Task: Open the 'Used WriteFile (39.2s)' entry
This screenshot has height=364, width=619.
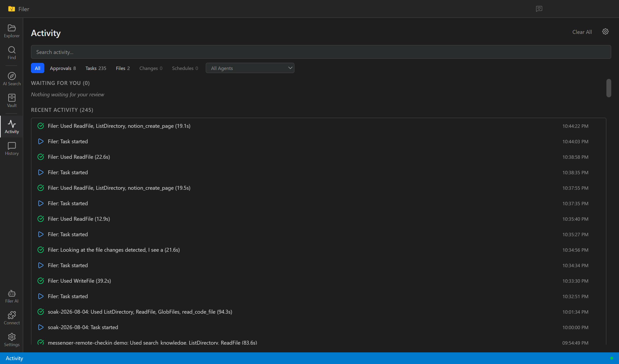Action: 319,281
